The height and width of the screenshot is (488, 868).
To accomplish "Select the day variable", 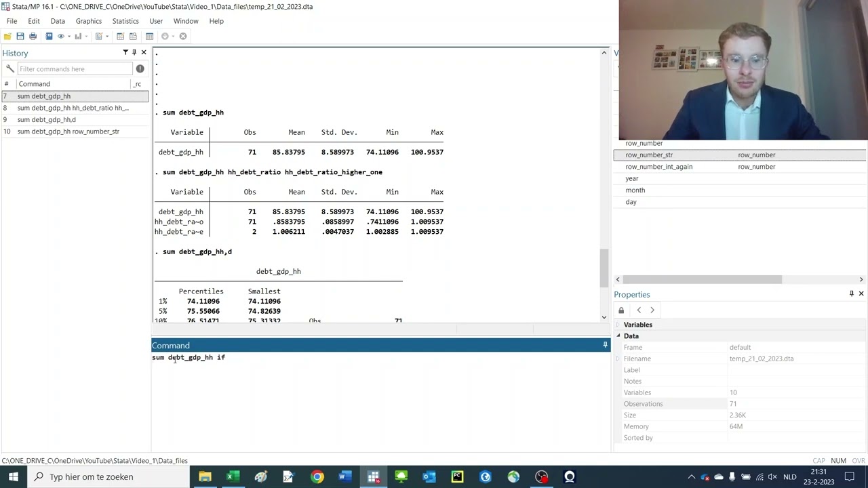I will [x=631, y=202].
